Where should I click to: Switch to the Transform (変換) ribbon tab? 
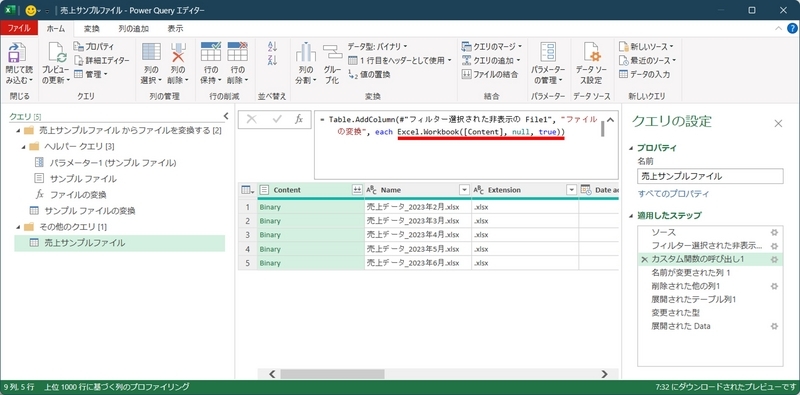[x=92, y=29]
